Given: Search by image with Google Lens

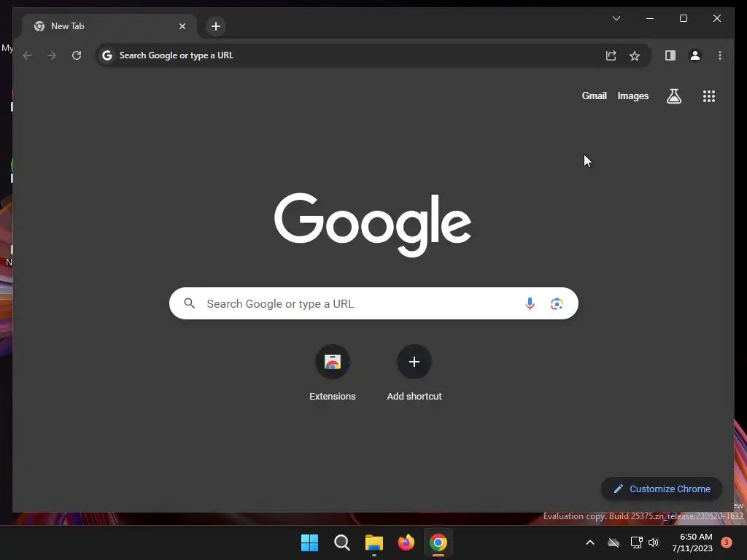Looking at the screenshot, I should pyautogui.click(x=557, y=303).
